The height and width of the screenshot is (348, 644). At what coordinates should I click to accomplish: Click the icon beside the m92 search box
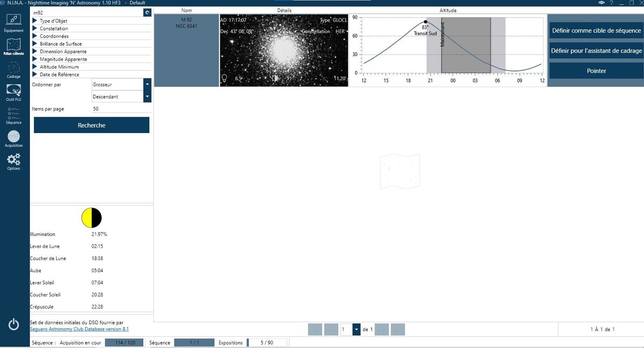point(147,12)
